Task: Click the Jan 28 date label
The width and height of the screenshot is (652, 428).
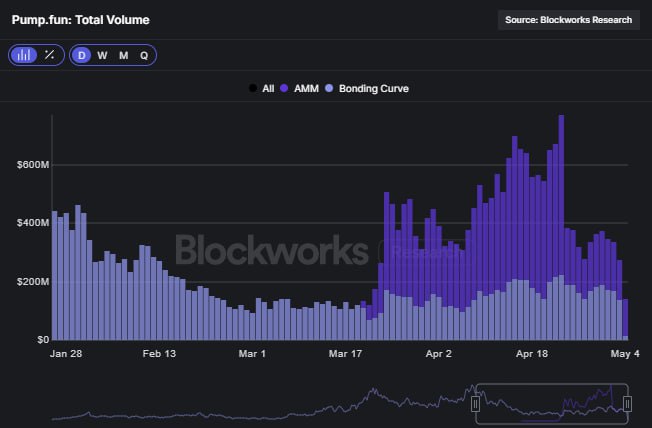Action: pos(66,354)
